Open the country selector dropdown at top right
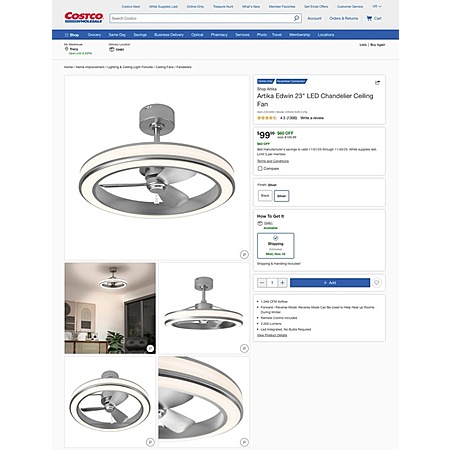The height and width of the screenshot is (450, 450). coord(377,6)
